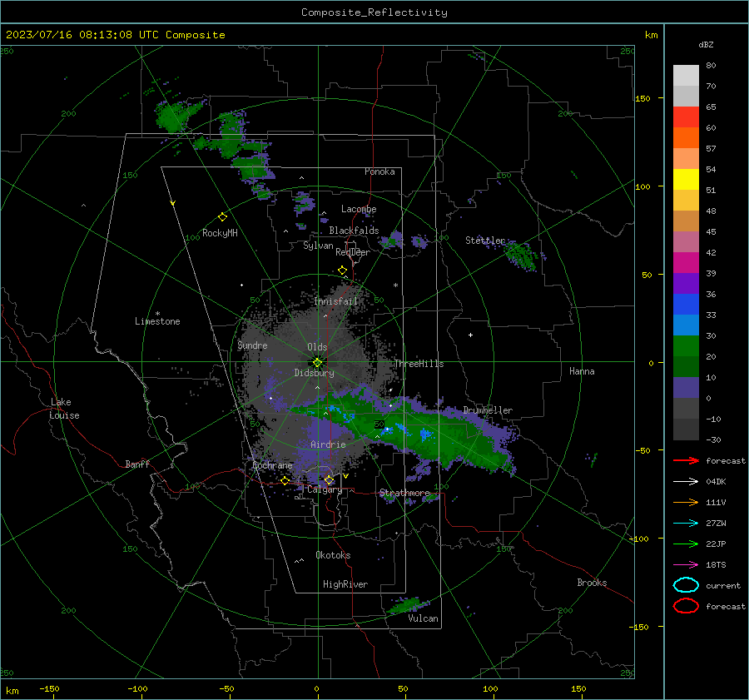The image size is (749, 700).
Task: Click the dBZ legend heading
Action: coord(706,44)
